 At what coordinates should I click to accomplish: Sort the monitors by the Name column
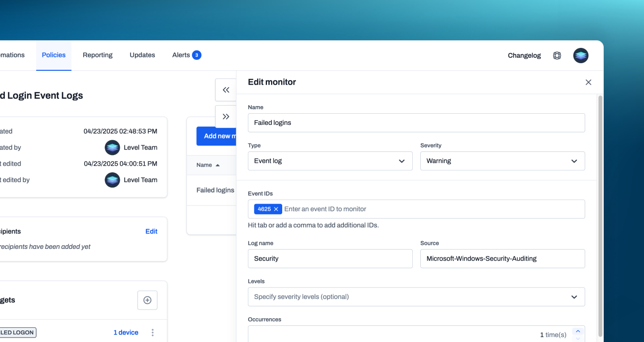[208, 165]
